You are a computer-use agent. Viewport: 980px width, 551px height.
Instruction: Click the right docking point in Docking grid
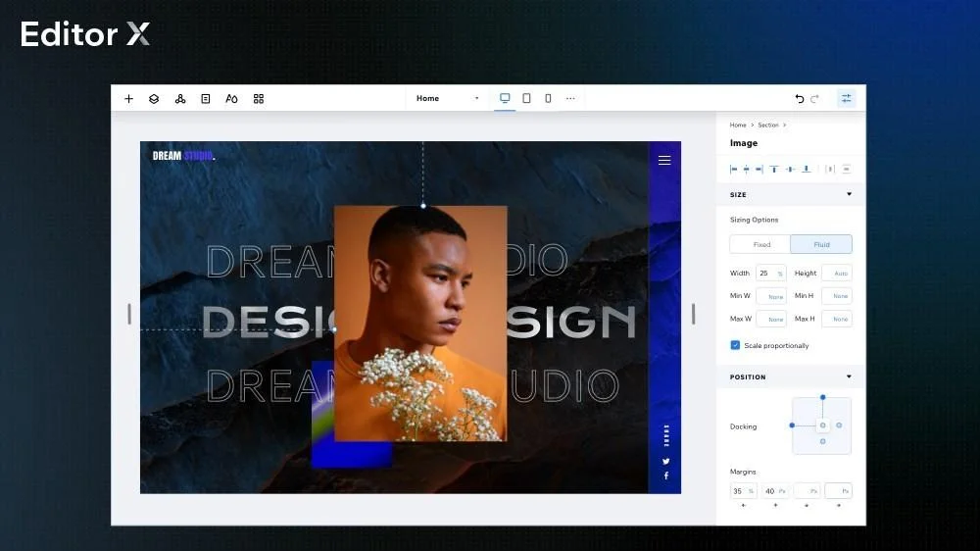pyautogui.click(x=839, y=426)
